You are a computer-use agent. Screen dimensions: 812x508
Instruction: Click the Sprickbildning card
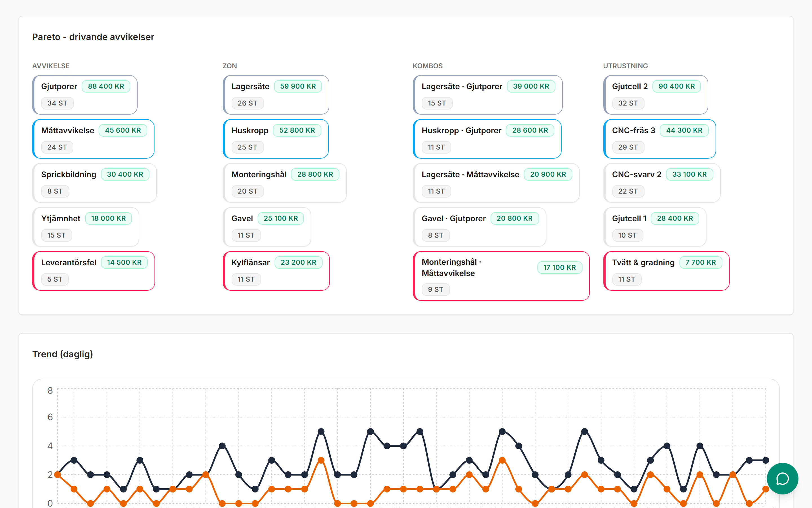tap(94, 183)
